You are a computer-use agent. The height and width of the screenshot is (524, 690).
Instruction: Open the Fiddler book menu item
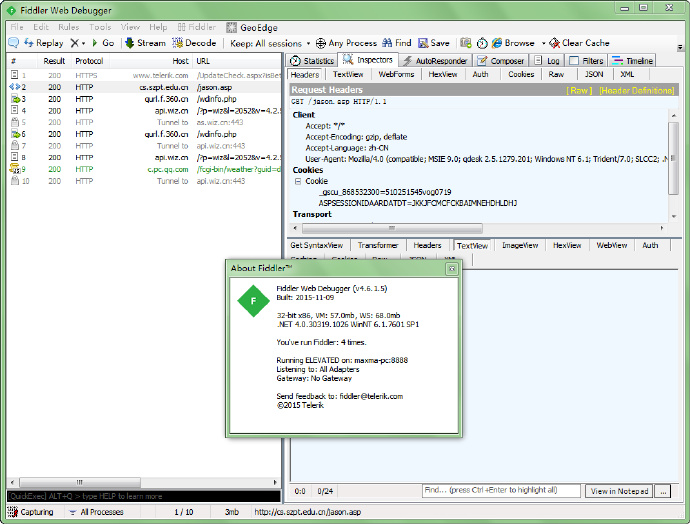[197, 27]
